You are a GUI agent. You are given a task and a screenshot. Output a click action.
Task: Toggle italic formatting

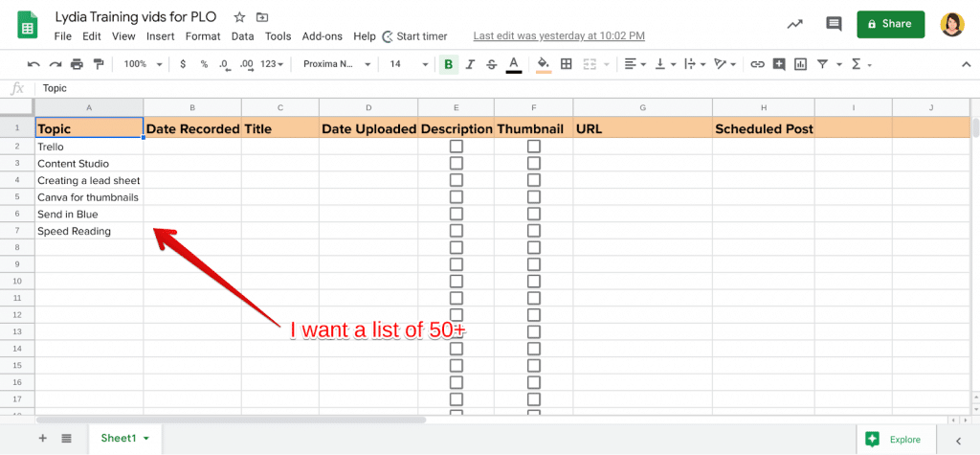coord(471,64)
